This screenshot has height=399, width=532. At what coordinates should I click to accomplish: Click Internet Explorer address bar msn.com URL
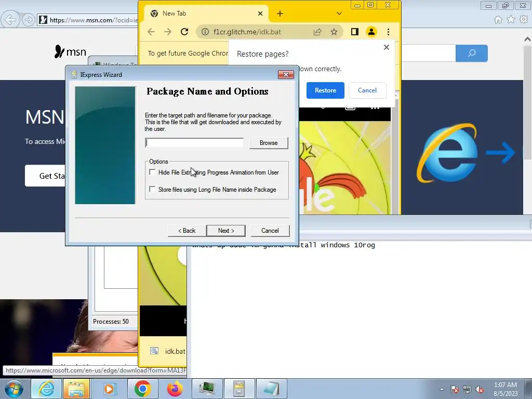tap(94, 20)
